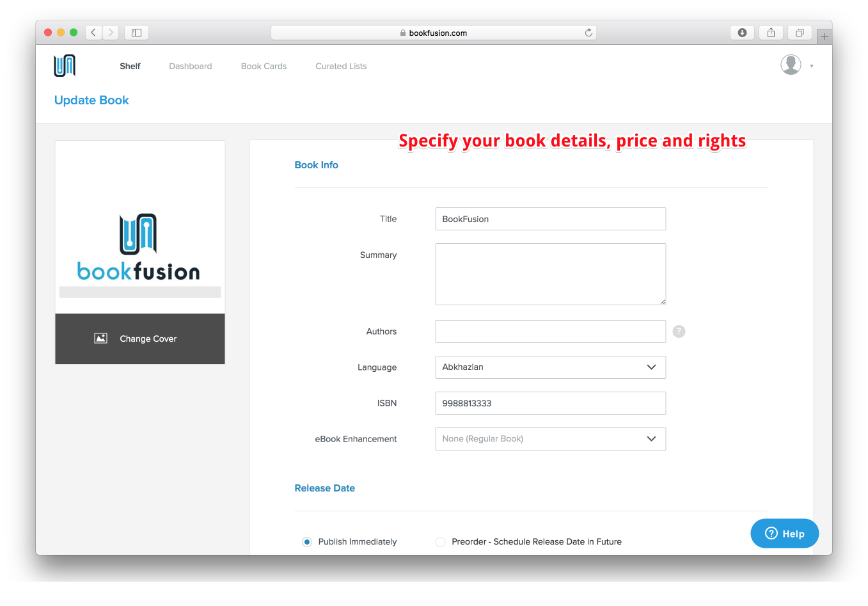Toggle the Safari sidebar button
Screen dimensions: 868x606
coord(136,33)
